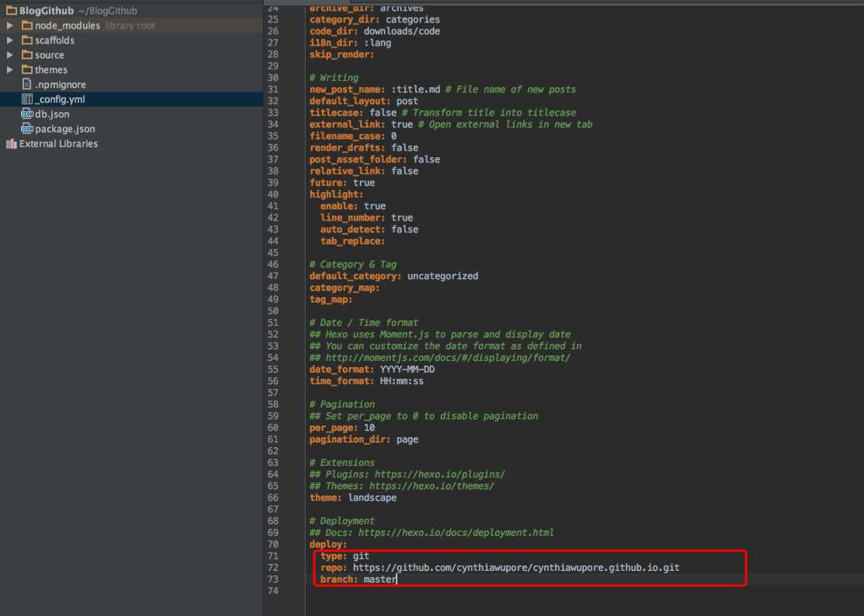Click 'post_asset_folder:' key
The width and height of the screenshot is (864, 616).
click(359, 159)
